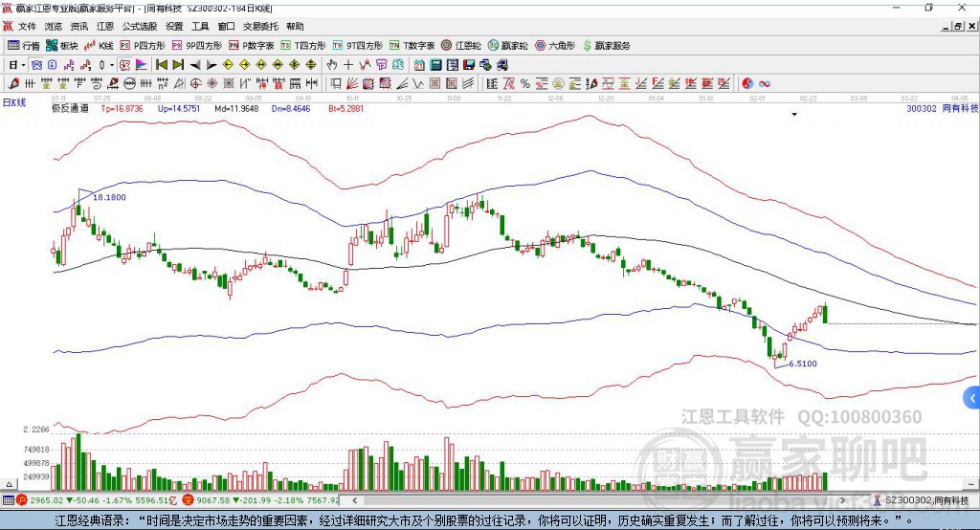This screenshot has height=530, width=980.
Task: Click the 日K线 label
Action: (x=14, y=102)
